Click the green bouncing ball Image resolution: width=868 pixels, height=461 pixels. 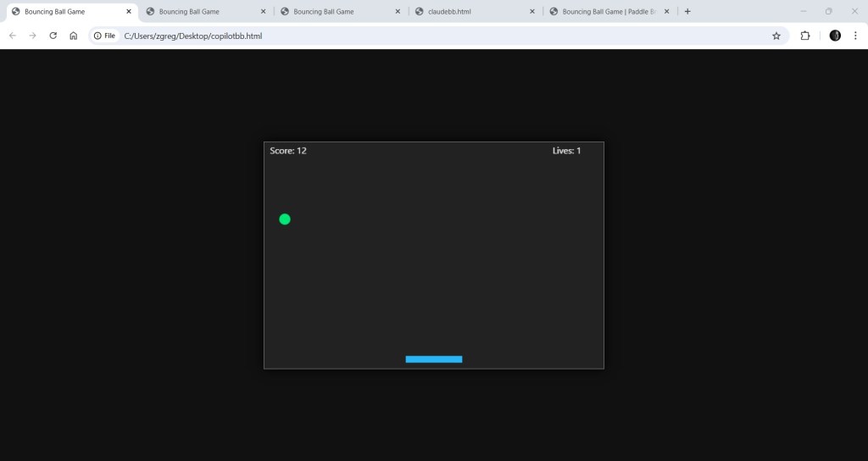click(285, 219)
